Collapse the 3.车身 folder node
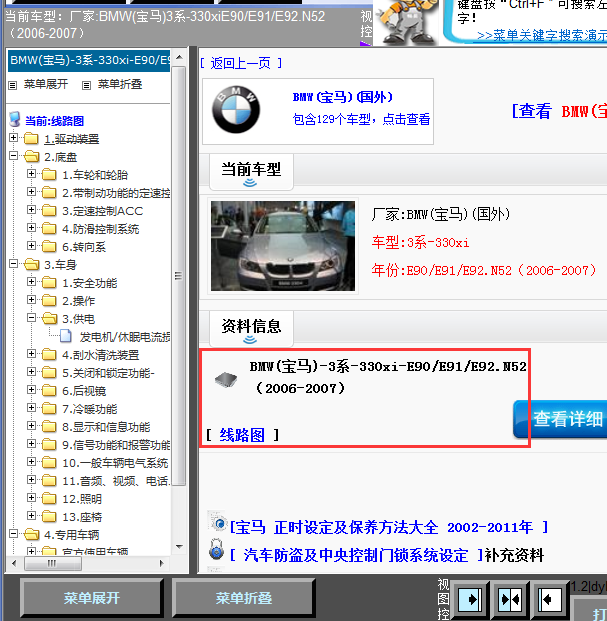Screen dimensions: 607x621 click(13, 264)
